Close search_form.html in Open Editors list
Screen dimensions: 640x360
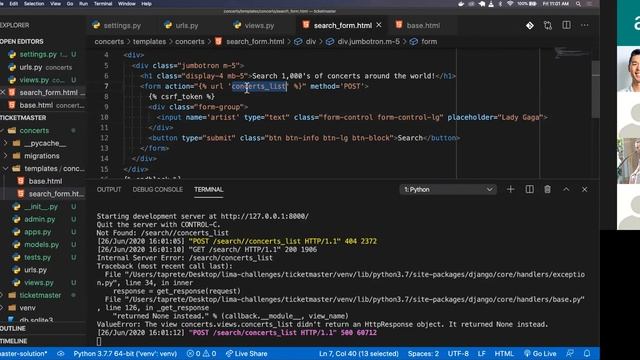[x=3, y=93]
